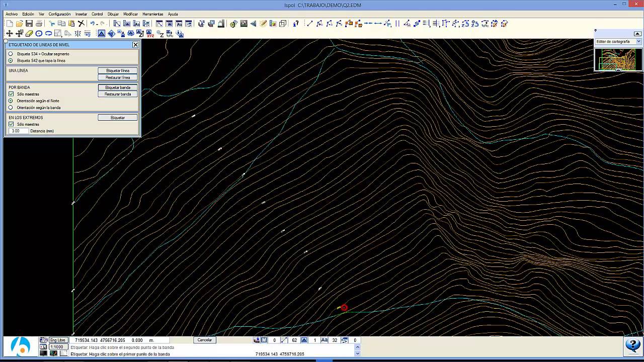Open the Archivo menu
Viewport: 644px width, 362px height.
point(12,14)
